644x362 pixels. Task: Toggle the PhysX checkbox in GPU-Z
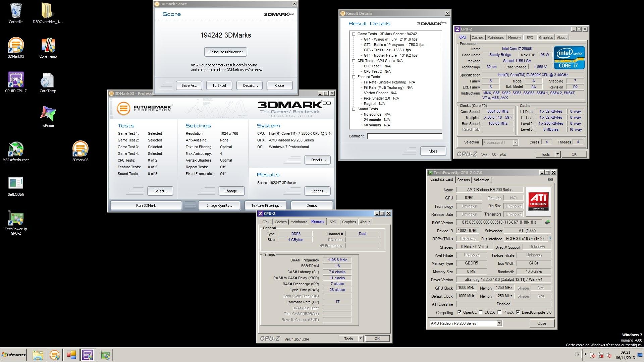point(499,312)
